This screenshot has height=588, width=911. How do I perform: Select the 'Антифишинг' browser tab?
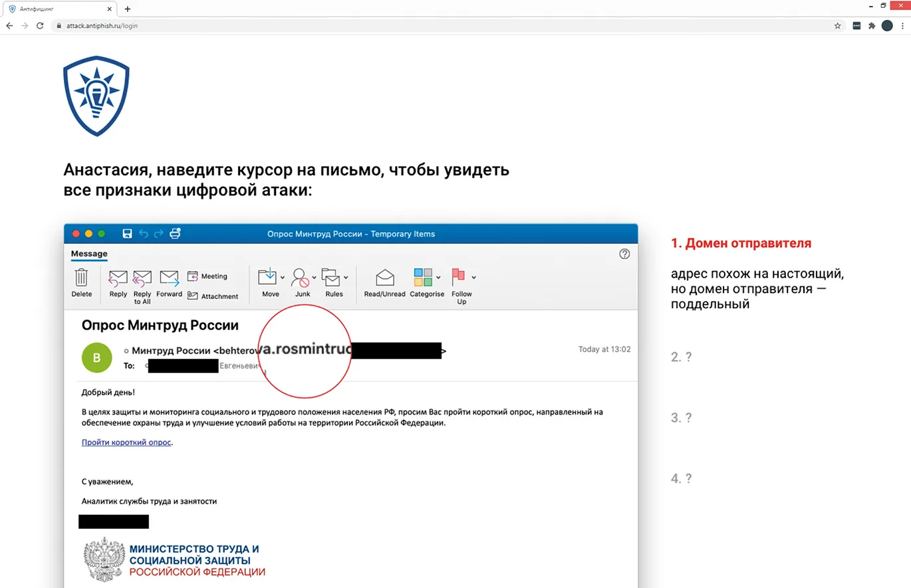coord(60,9)
